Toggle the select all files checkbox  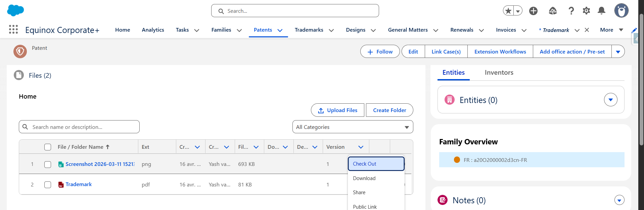48,147
